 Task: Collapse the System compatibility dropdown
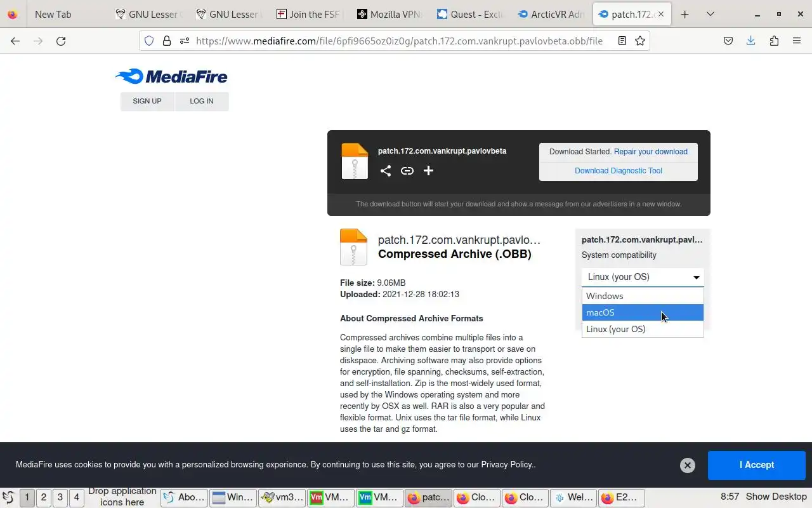[x=643, y=277]
